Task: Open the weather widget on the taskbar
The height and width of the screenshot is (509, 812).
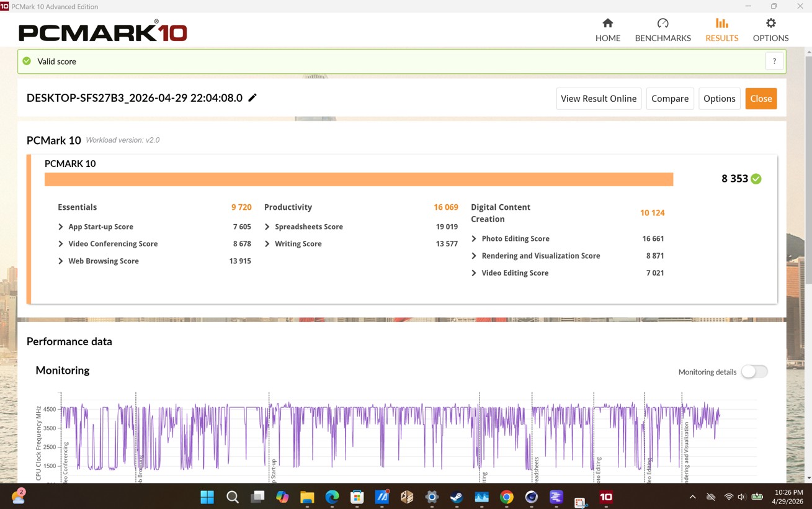Action: [x=18, y=496]
